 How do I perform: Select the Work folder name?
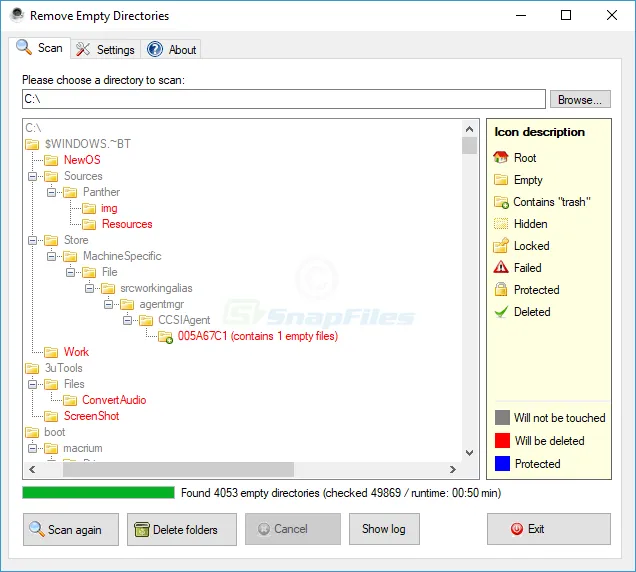click(x=76, y=352)
